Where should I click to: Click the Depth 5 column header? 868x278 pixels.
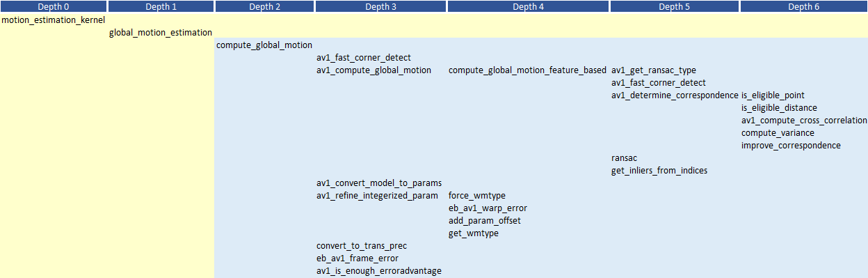(x=675, y=6)
